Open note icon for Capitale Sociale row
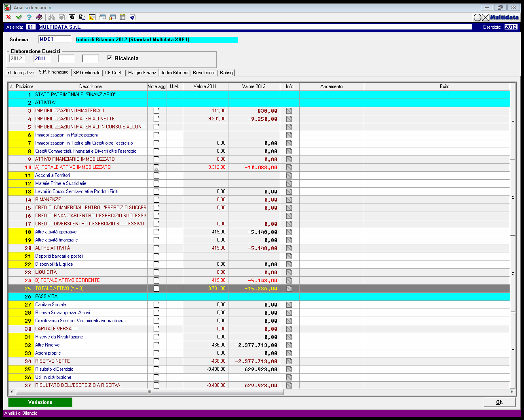 pos(156,304)
